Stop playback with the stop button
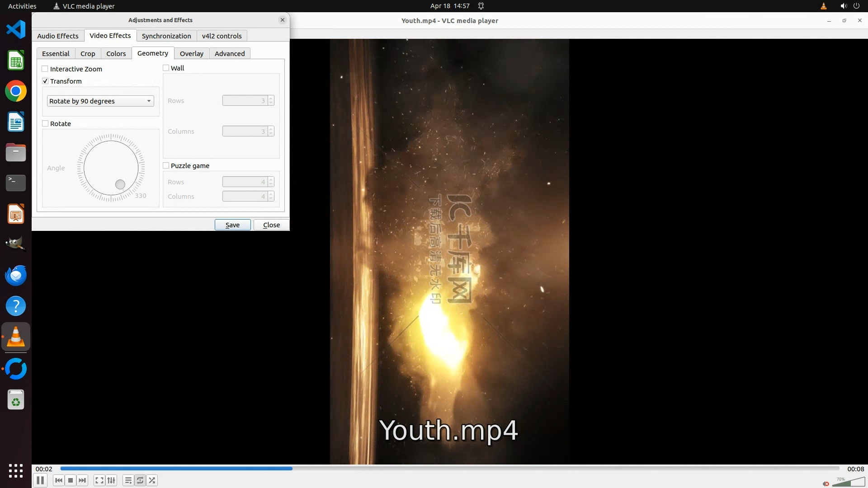This screenshot has width=868, height=488. pos(71,480)
